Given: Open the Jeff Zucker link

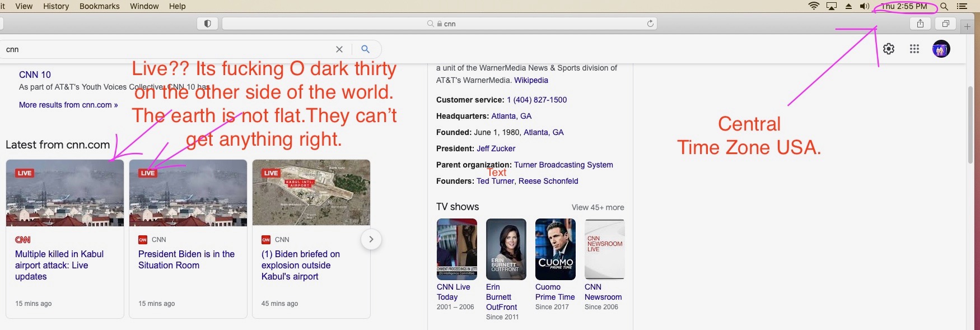Looking at the screenshot, I should pos(496,148).
